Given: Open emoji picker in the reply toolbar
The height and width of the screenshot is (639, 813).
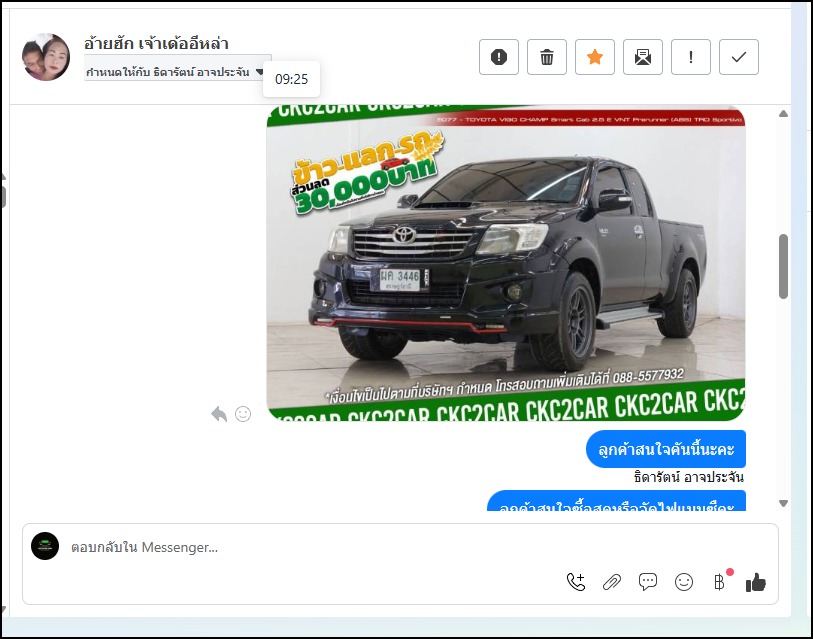Looking at the screenshot, I should click(684, 582).
